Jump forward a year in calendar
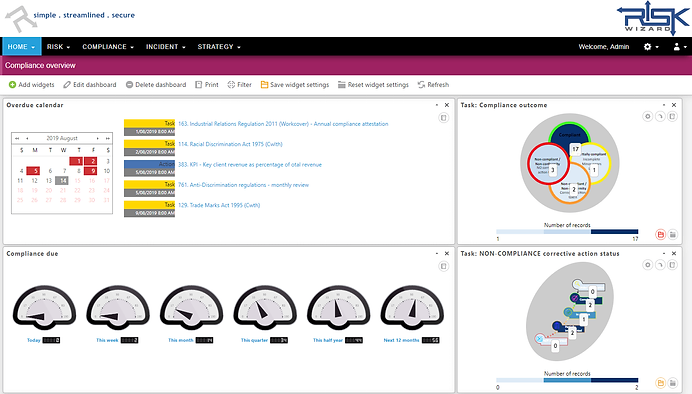 click(107, 138)
